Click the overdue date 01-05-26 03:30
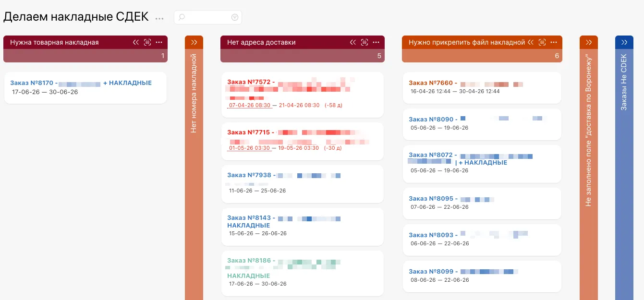This screenshot has width=644, height=300. point(249,148)
